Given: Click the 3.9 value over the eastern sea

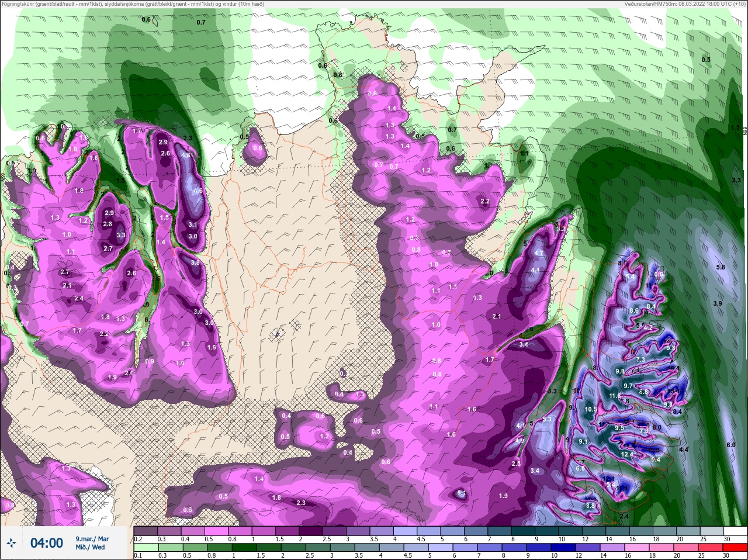Looking at the screenshot, I should [x=718, y=303].
